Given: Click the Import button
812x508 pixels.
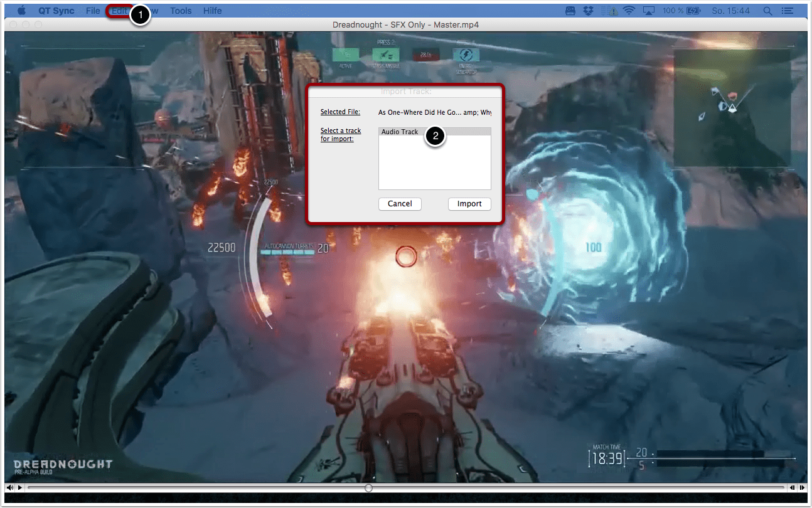Looking at the screenshot, I should (x=469, y=204).
